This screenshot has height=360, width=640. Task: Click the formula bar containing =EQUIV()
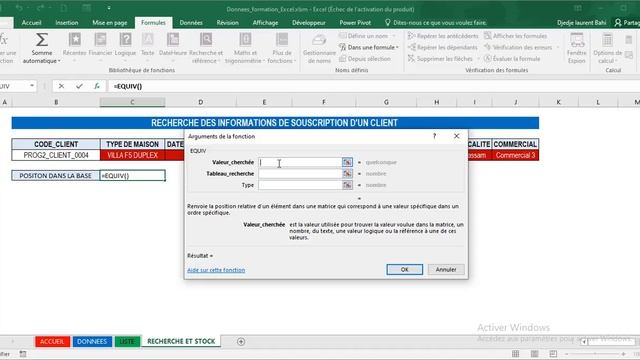(373, 86)
